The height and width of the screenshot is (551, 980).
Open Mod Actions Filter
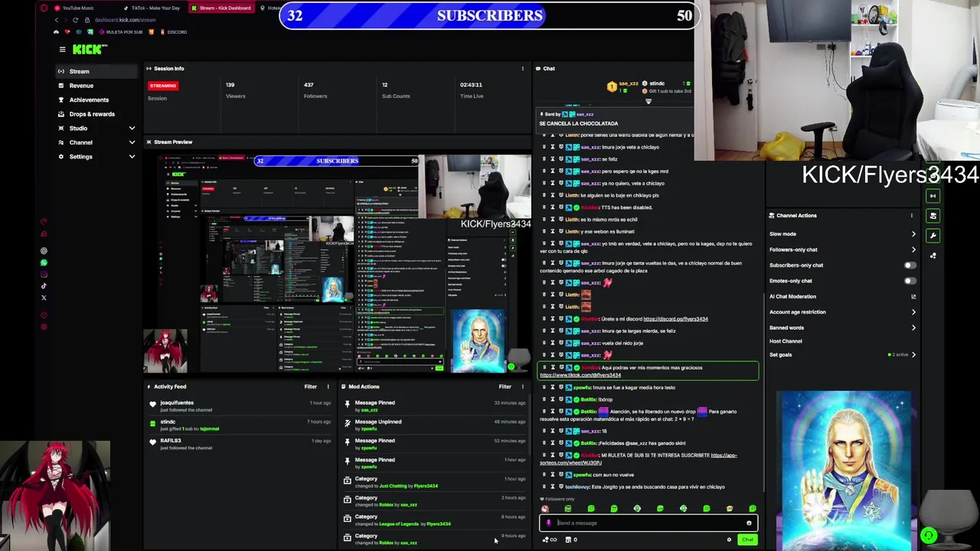(x=505, y=386)
